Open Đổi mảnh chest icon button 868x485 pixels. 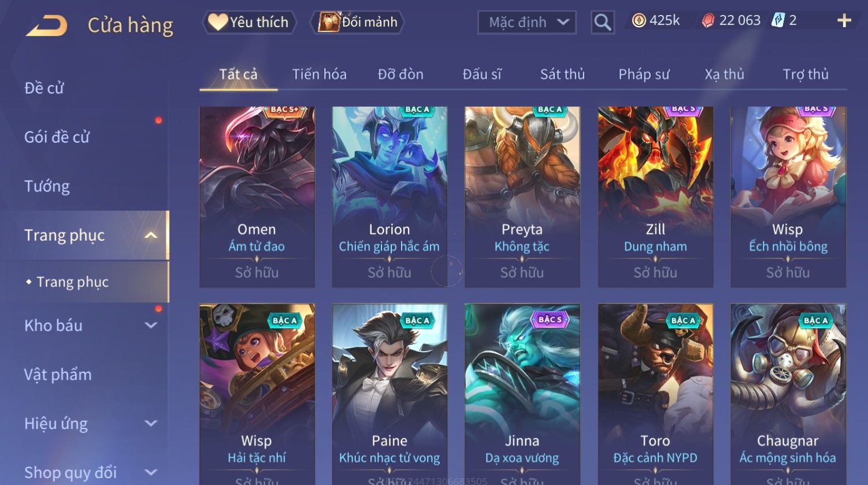point(357,23)
